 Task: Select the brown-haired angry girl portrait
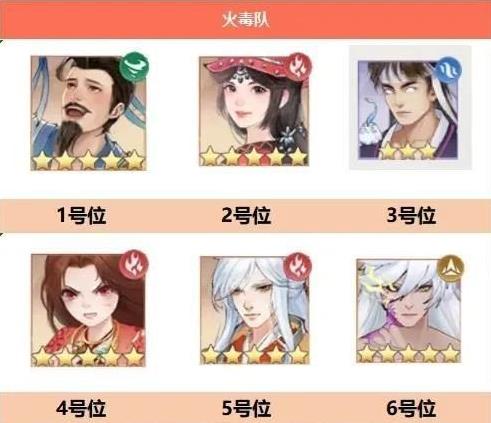(x=88, y=310)
